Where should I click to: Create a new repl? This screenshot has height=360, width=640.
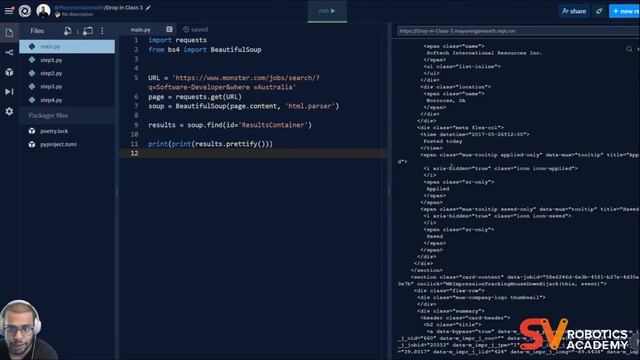click(x=624, y=11)
